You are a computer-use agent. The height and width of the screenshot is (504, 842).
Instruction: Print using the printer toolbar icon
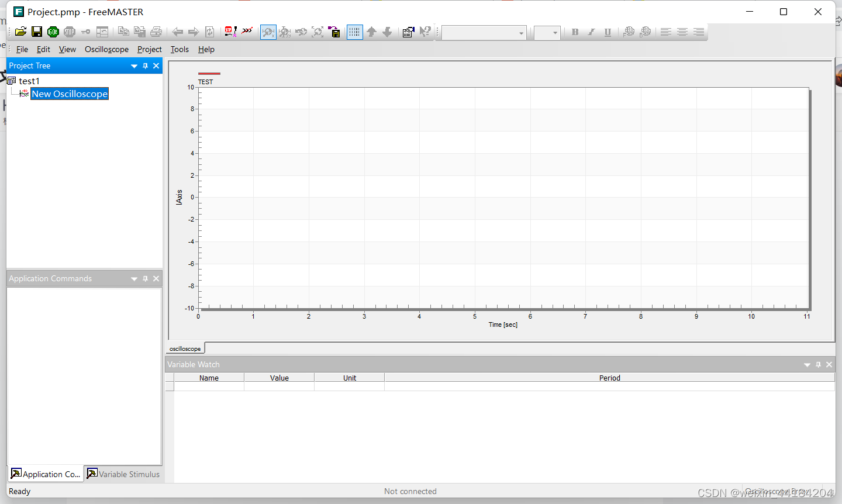point(156,32)
